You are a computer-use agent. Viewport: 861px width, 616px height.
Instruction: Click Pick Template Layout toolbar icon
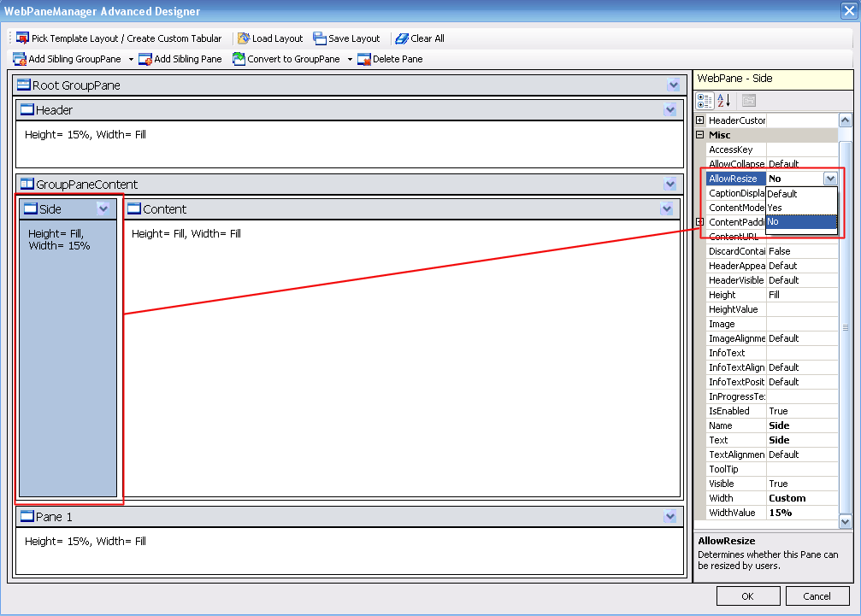coord(22,38)
